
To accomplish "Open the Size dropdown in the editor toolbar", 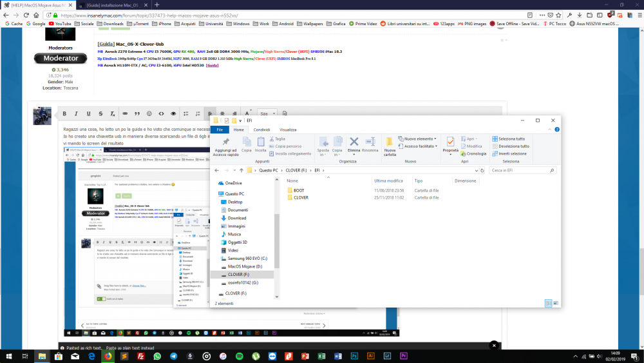I will [x=267, y=113].
